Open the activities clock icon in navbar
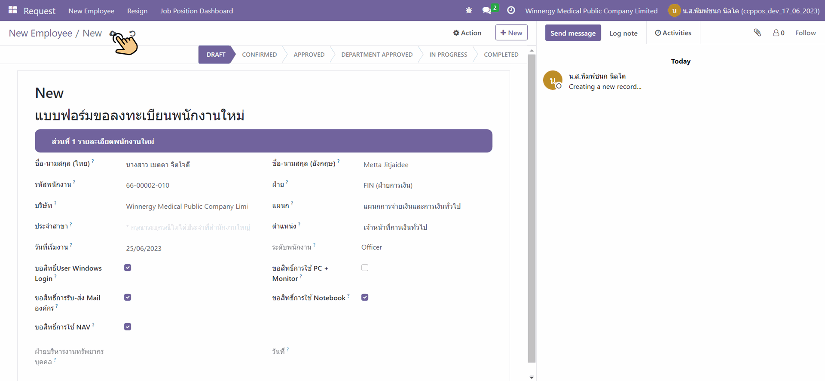 point(511,10)
